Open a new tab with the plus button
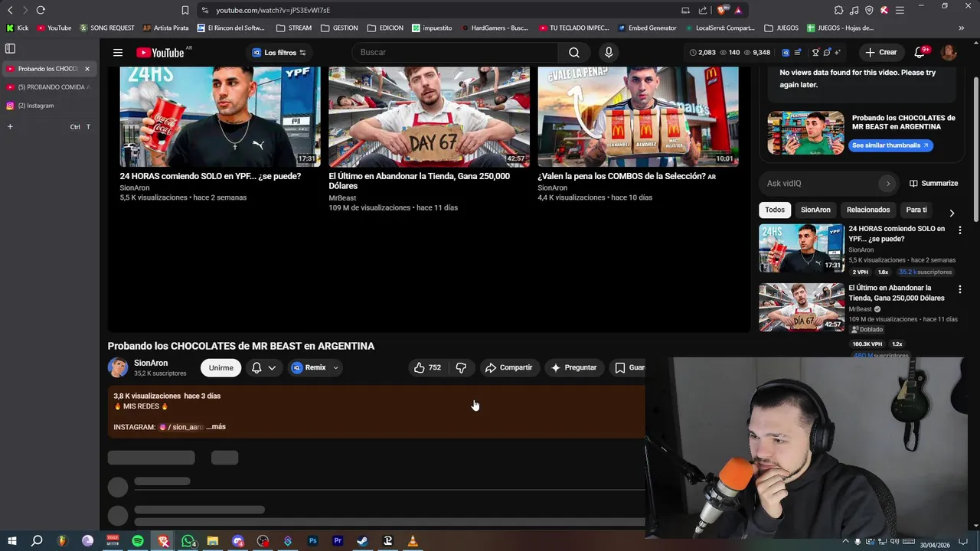The width and height of the screenshot is (980, 551). pos(10,126)
